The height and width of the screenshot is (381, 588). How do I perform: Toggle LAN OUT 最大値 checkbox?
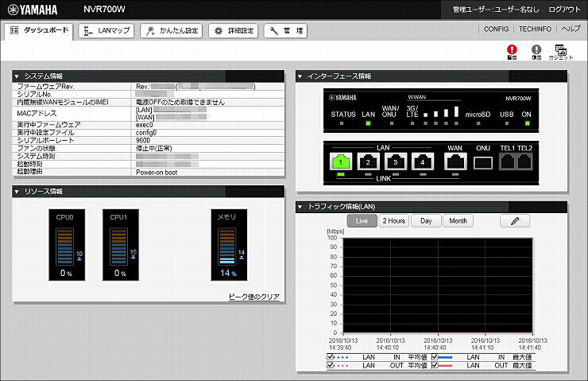pos(435,365)
